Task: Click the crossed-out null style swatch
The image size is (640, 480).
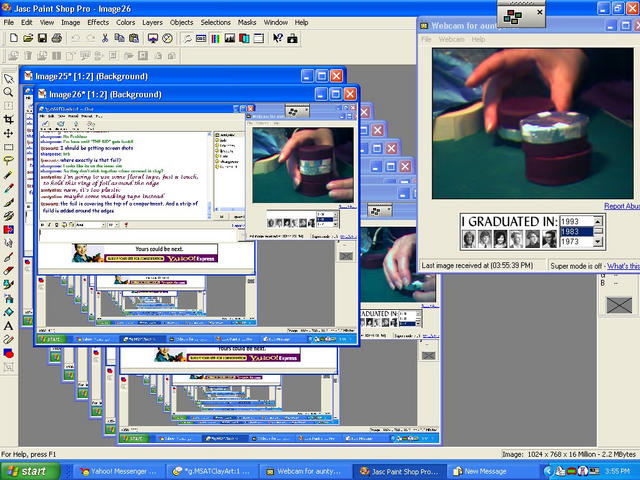Action: point(619,305)
